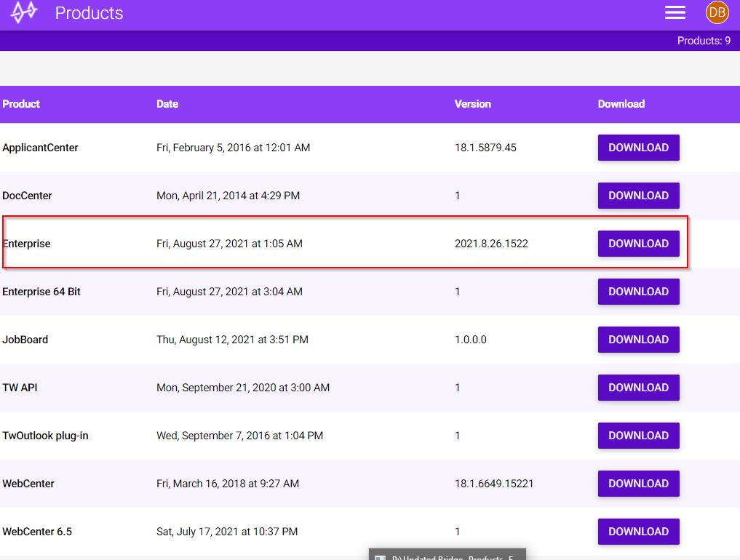Select the TW API product name
740x560 pixels.
(x=20, y=388)
